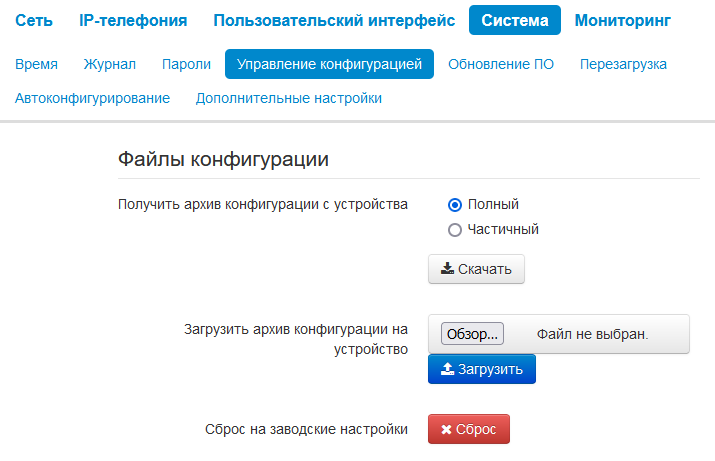Open the IP-телефония section
715x461 pixels.
pyautogui.click(x=133, y=20)
